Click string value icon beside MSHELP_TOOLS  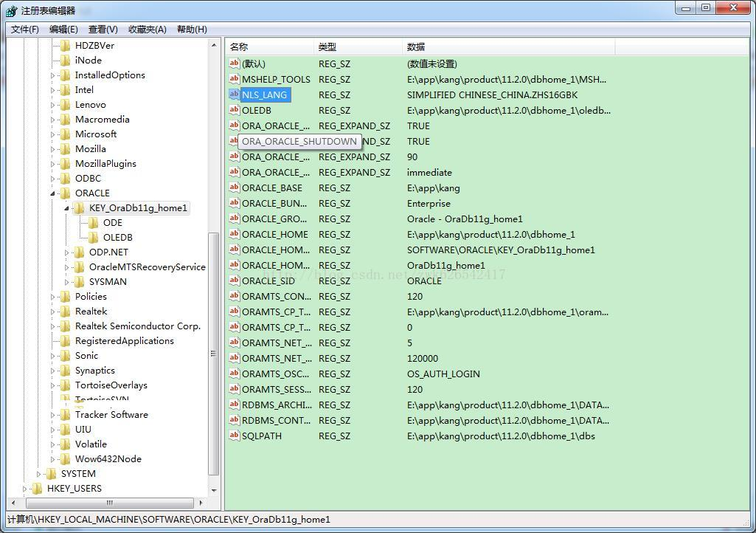click(x=235, y=79)
